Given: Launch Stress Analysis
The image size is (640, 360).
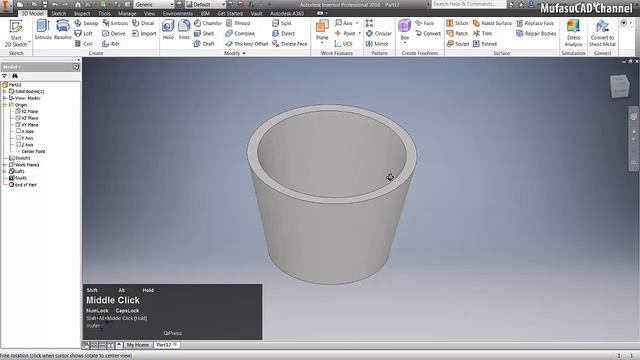Looking at the screenshot, I should point(573,33).
